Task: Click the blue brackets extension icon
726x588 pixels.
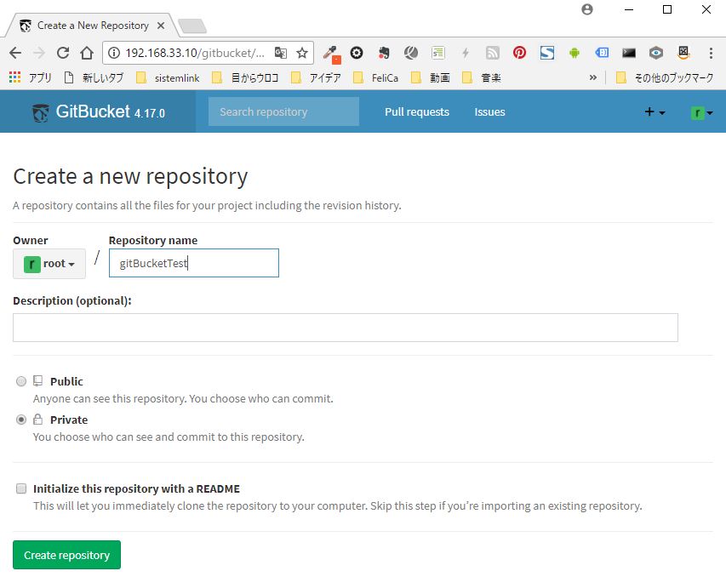Action: (602, 52)
